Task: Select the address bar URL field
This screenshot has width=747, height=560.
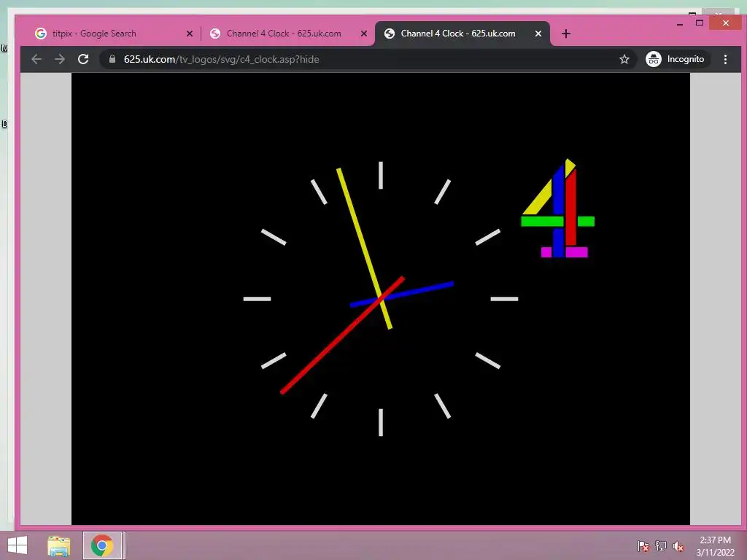Action: click(x=367, y=59)
